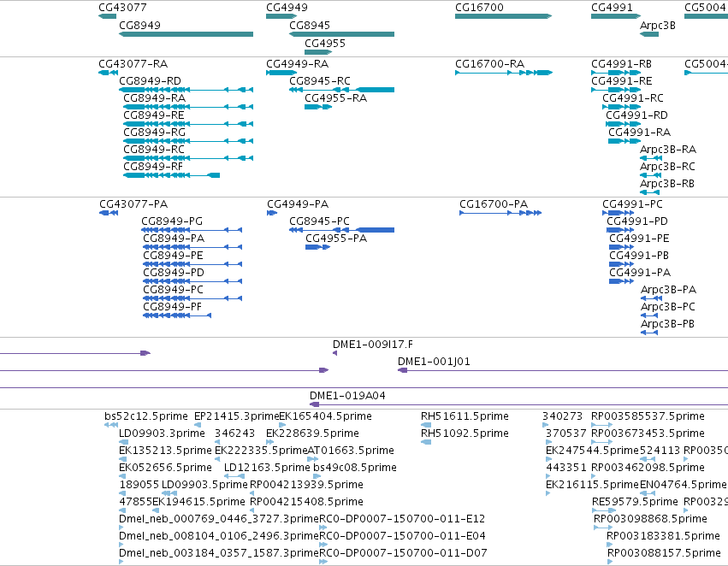Select the Arpc3B gene label

tap(658, 26)
